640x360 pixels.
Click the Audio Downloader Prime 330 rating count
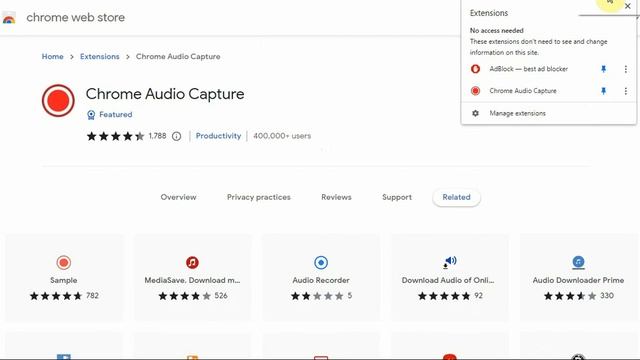pyautogui.click(x=607, y=296)
